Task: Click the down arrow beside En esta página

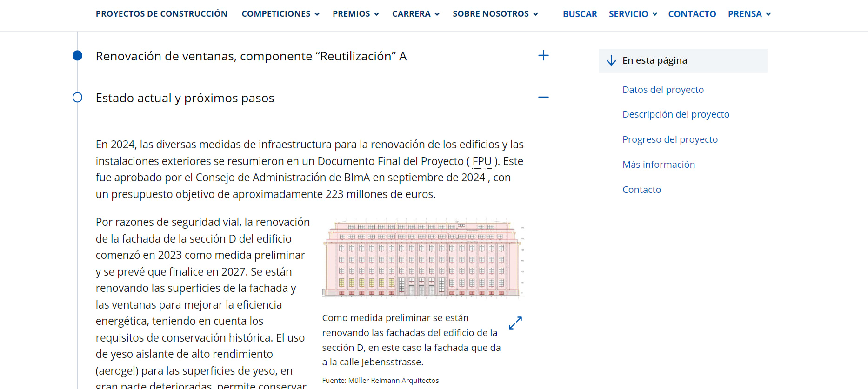Action: (x=611, y=61)
